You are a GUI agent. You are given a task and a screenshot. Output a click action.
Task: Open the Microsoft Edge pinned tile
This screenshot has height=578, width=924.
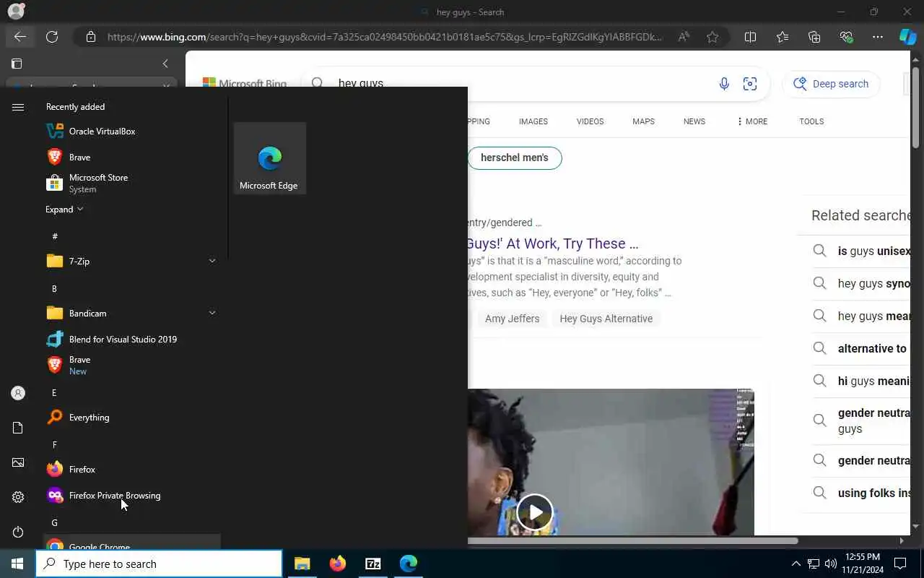270,158
